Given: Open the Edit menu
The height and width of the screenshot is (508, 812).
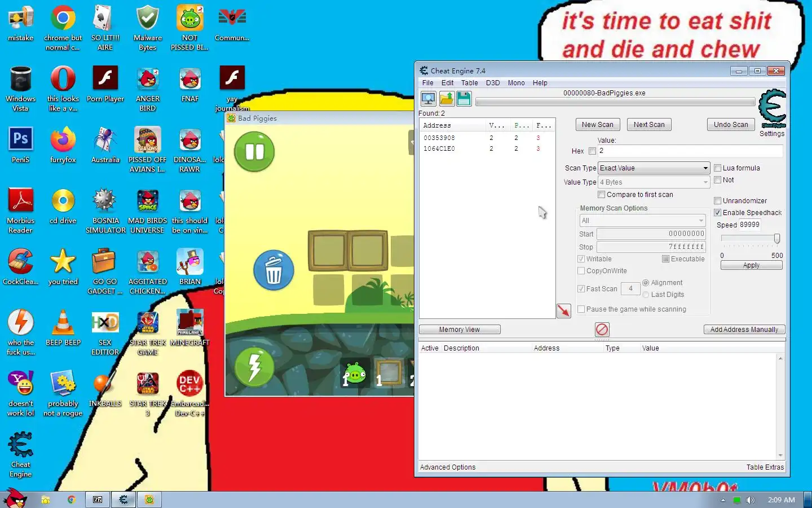Looking at the screenshot, I should (x=448, y=83).
